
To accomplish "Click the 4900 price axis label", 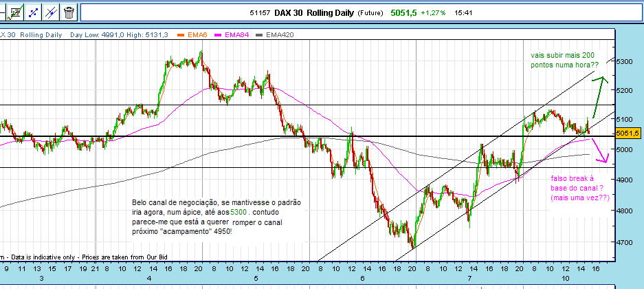I will point(624,180).
